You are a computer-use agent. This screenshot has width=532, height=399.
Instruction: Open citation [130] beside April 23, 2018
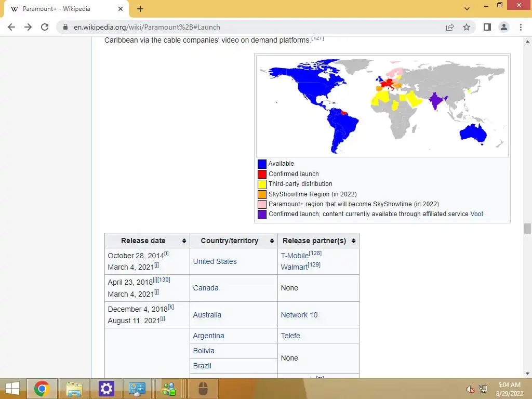tap(164, 280)
